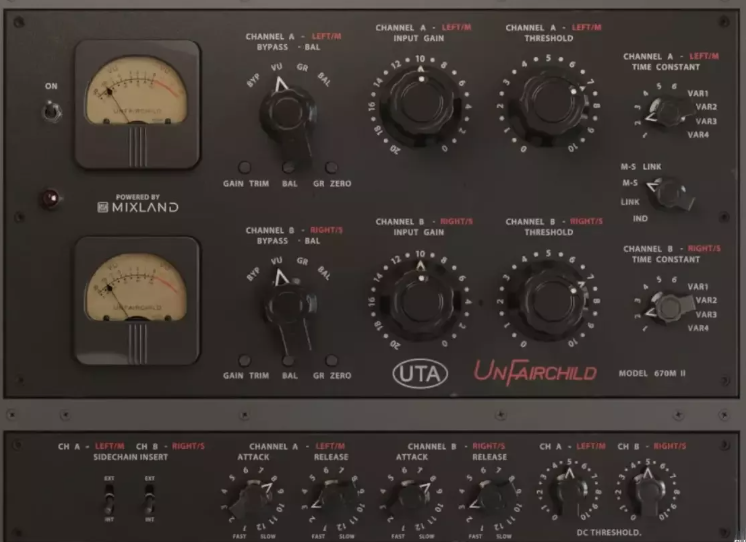Click 20 on Channel A Input Gain scale
This screenshot has width=746, height=542.
point(395,148)
